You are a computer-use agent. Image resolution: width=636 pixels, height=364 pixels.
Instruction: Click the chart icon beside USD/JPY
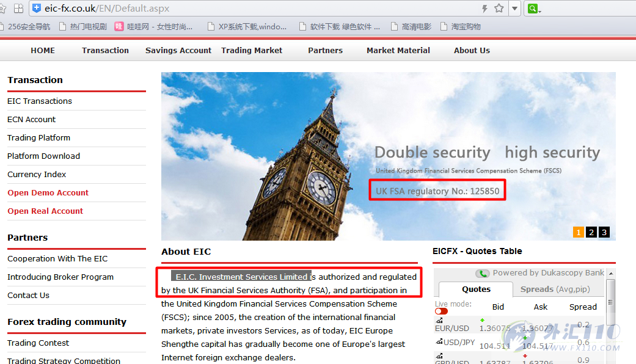[x=439, y=341]
